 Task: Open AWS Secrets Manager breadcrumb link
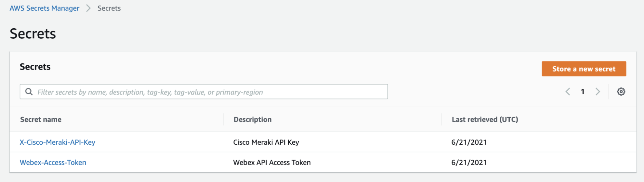coord(44,8)
